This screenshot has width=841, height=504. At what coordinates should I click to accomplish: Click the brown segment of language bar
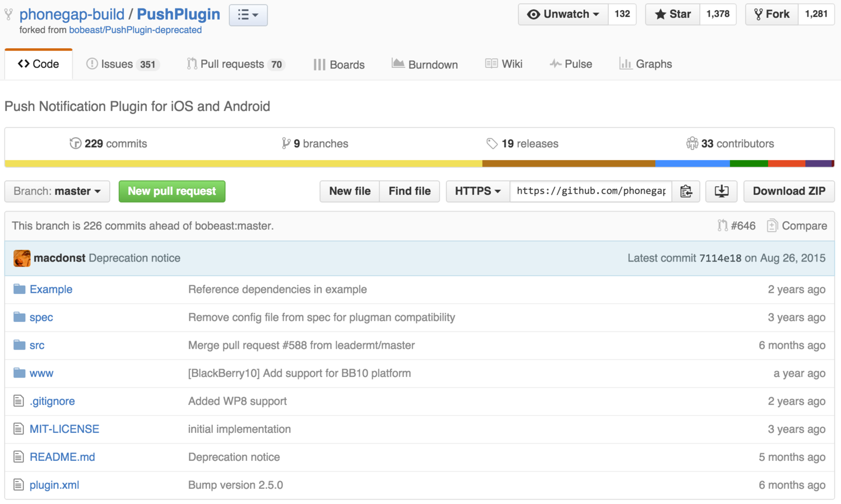pyautogui.click(x=569, y=164)
